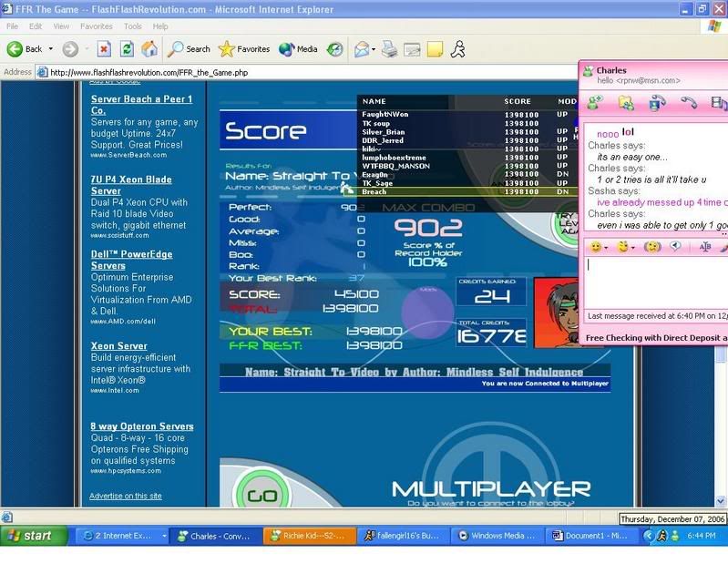Click the green GO button in the game
The height and width of the screenshot is (574, 728).
(x=262, y=495)
